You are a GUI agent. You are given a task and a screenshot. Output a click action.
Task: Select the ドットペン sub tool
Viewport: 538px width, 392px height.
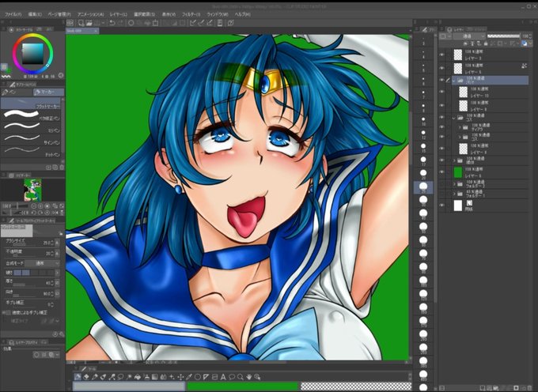[31, 151]
